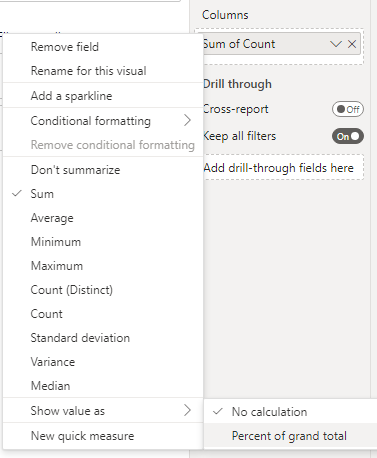Choose Average aggregation
The width and height of the screenshot is (377, 458).
(x=103, y=218)
